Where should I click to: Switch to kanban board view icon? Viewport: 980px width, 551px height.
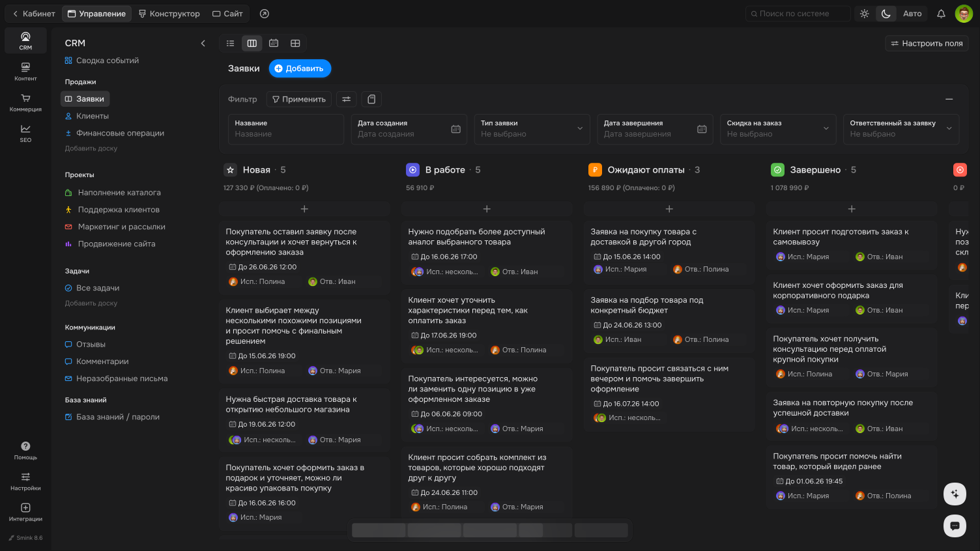pos(252,44)
